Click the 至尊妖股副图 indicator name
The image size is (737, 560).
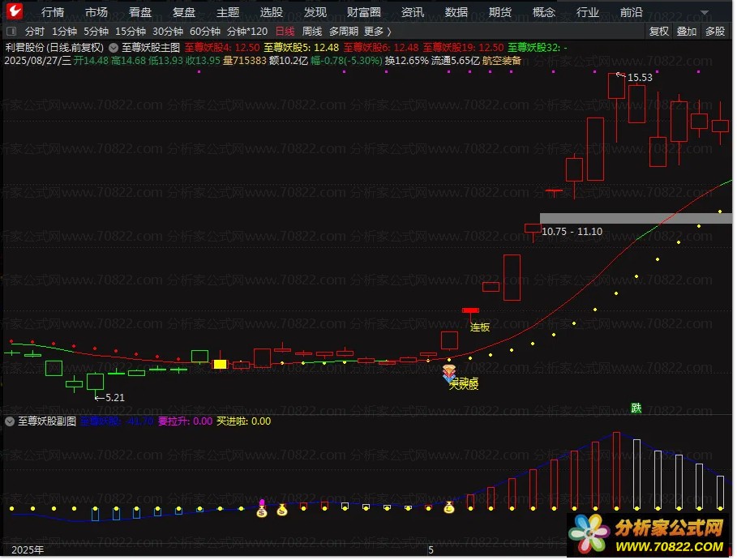pyautogui.click(x=47, y=421)
